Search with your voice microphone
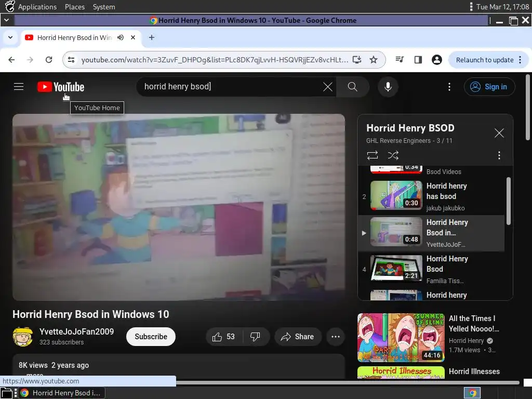This screenshot has width=532, height=399. 388,87
